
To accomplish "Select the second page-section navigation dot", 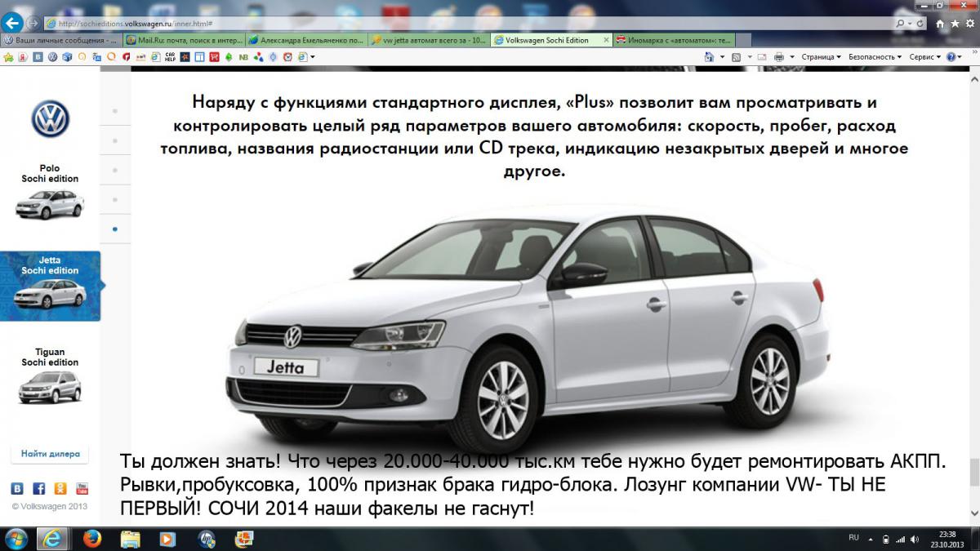I will tap(115, 140).
